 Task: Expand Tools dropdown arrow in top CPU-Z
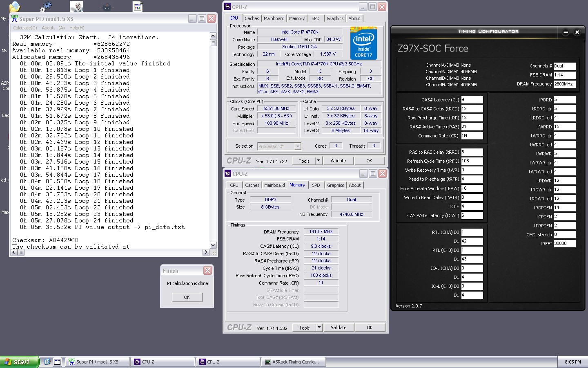(x=318, y=161)
